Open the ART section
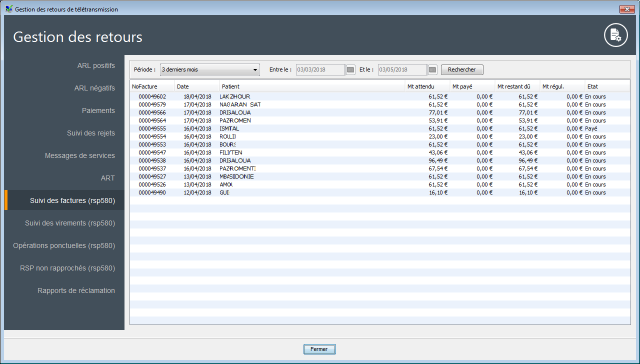 point(107,178)
